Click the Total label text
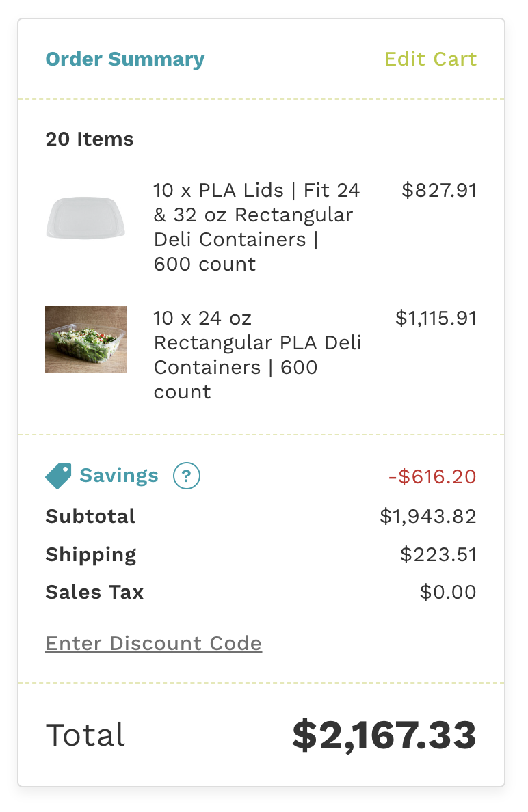The height and width of the screenshot is (812, 528). (x=84, y=735)
